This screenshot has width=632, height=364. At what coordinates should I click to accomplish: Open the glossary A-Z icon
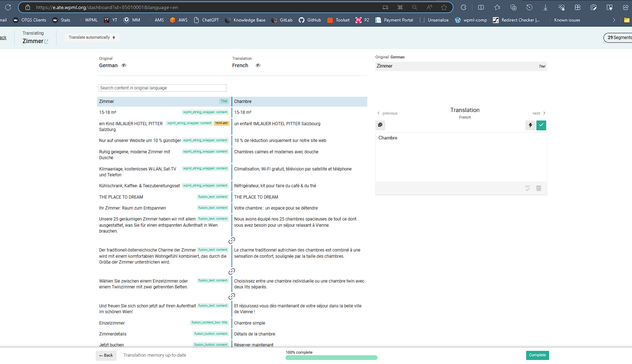(539, 188)
